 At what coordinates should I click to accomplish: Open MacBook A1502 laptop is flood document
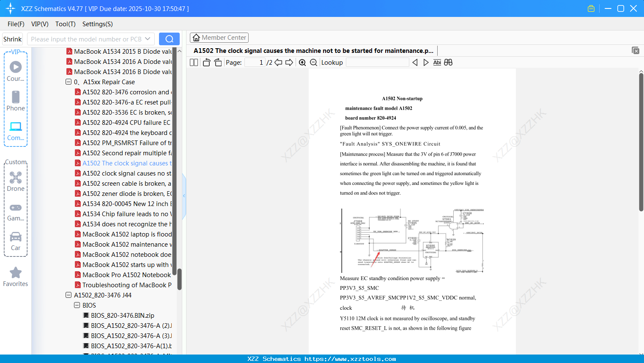[x=123, y=234]
